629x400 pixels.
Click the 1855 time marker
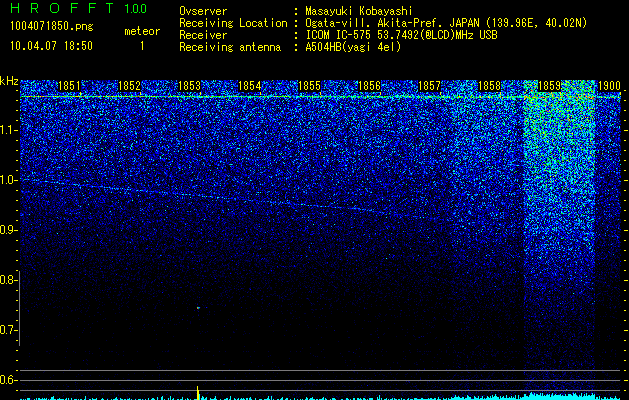tap(309, 86)
